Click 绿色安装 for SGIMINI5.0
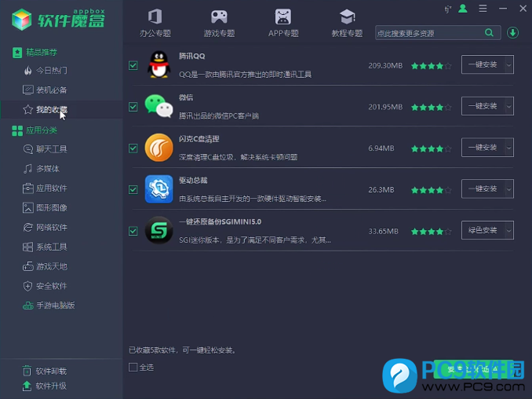The image size is (532, 399). (483, 230)
